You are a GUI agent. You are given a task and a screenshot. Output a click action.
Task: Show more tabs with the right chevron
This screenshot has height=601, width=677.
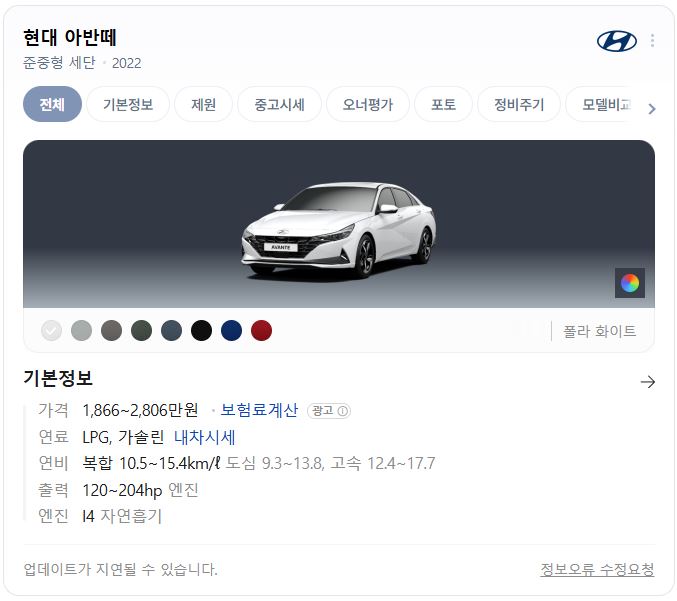click(x=652, y=109)
